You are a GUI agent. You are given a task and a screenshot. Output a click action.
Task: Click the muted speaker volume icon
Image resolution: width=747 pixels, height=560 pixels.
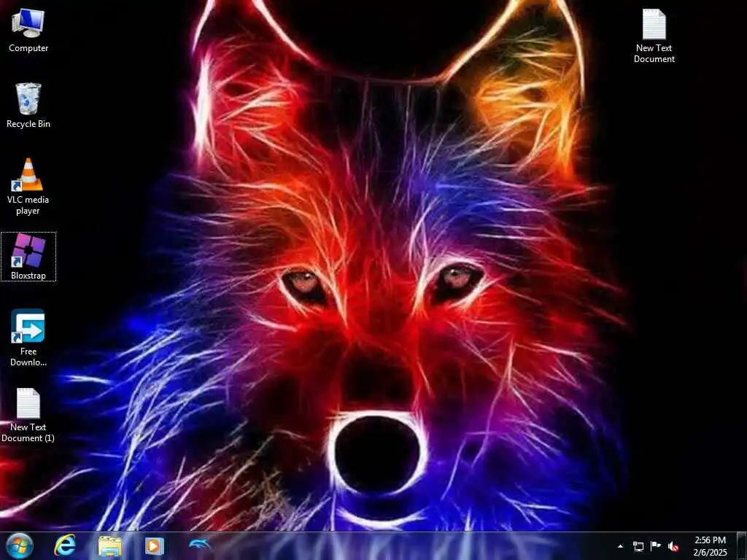coord(673,546)
